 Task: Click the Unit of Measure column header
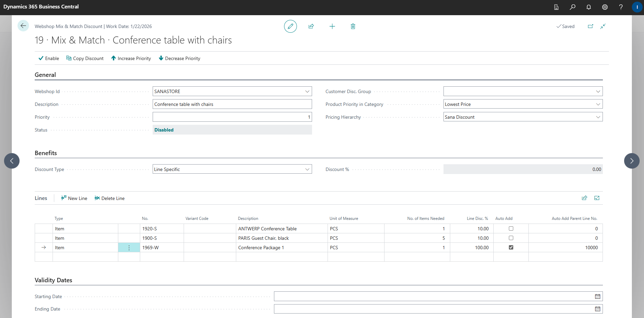click(344, 219)
